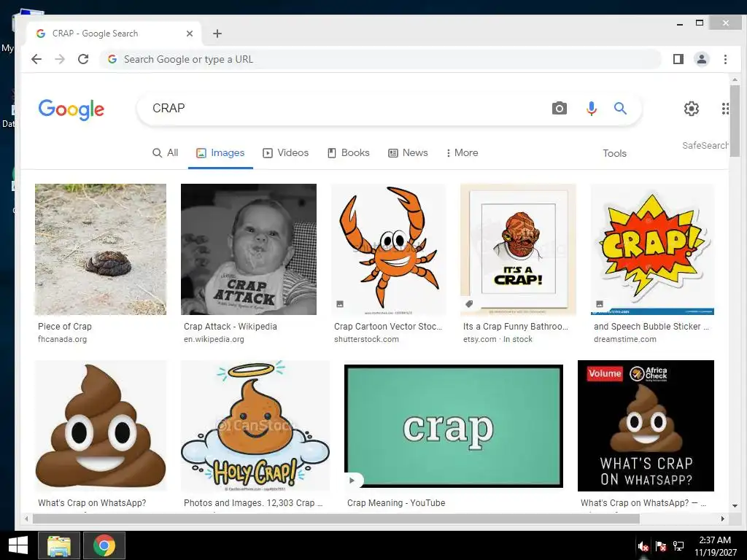
Task: Search by image with camera icon
Action: 560,109
